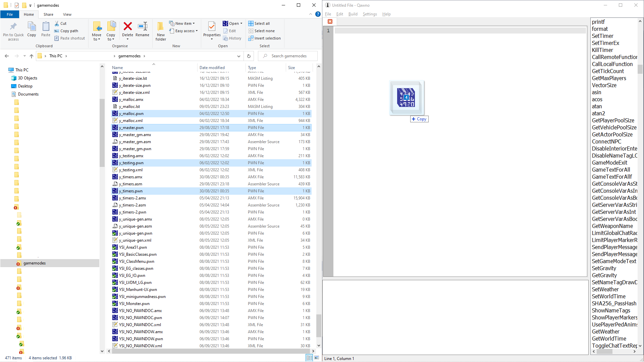Click the Search gamemodes input field
Image resolution: width=644 pixels, height=362 pixels.
(288, 56)
